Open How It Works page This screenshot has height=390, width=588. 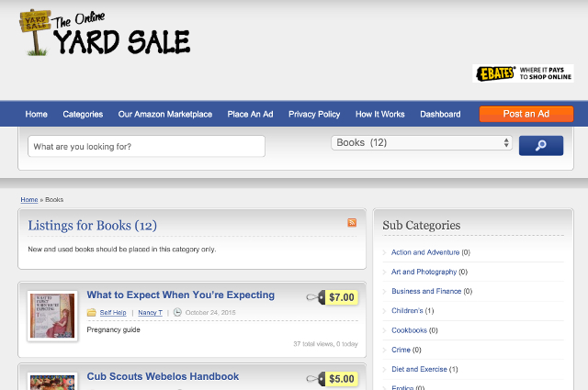[x=379, y=115]
